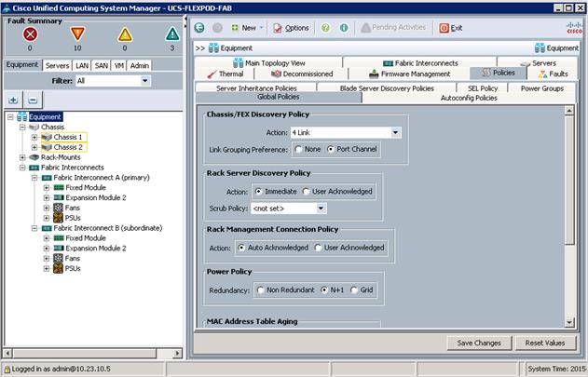
Task: Click the Options checkmark icon
Action: [x=278, y=28]
